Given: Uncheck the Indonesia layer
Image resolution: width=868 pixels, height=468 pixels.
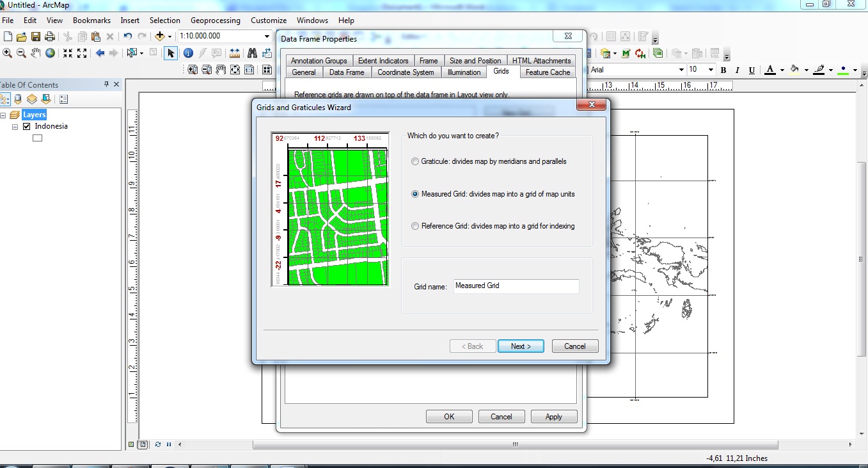Looking at the screenshot, I should (x=27, y=126).
